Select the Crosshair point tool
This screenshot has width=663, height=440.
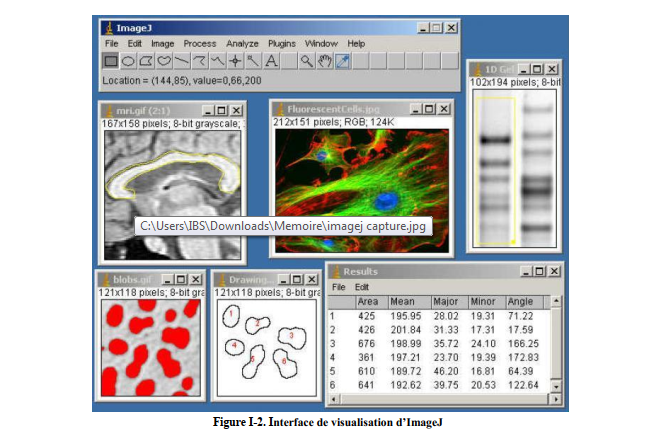click(x=236, y=62)
